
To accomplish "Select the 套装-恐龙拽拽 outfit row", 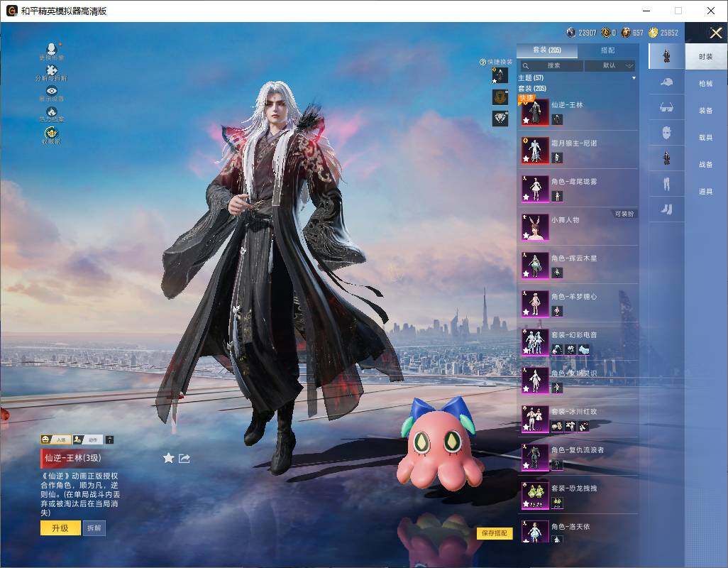I will pyautogui.click(x=578, y=495).
